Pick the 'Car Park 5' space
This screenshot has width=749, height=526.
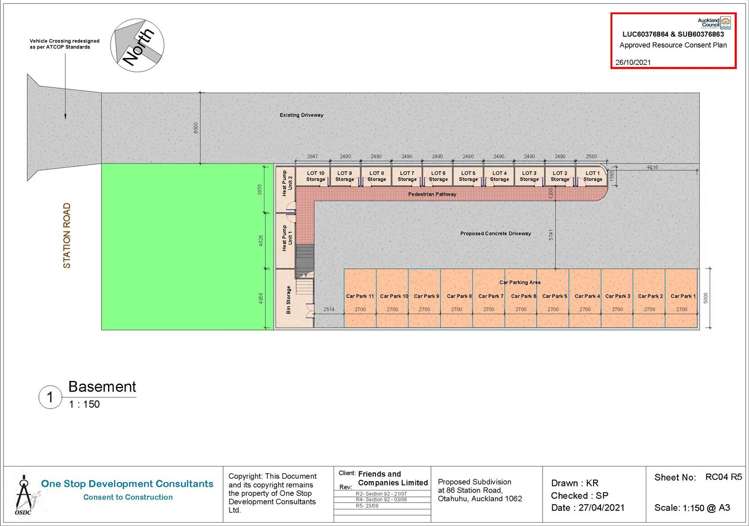pyautogui.click(x=553, y=298)
